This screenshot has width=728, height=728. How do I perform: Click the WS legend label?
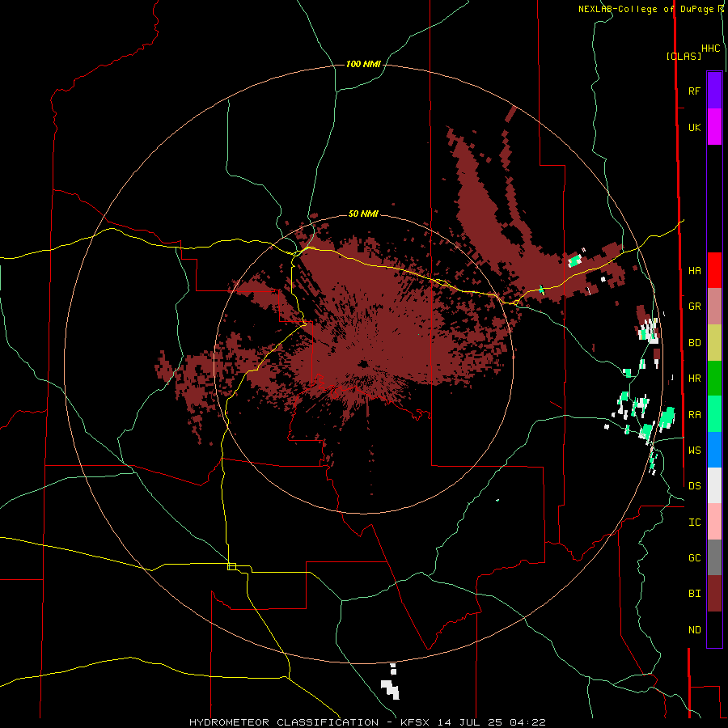point(694,451)
